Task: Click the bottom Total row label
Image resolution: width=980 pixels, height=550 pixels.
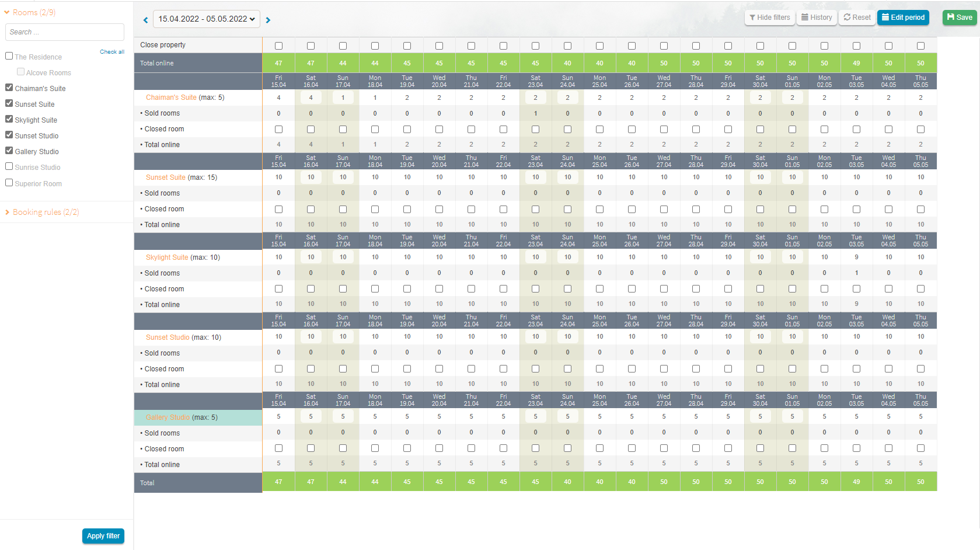Action: (x=147, y=483)
